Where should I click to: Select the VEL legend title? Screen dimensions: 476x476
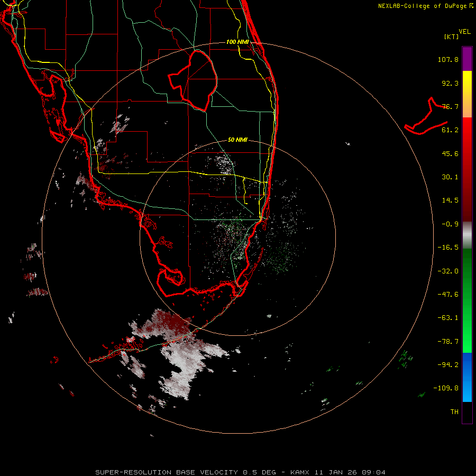click(x=465, y=32)
